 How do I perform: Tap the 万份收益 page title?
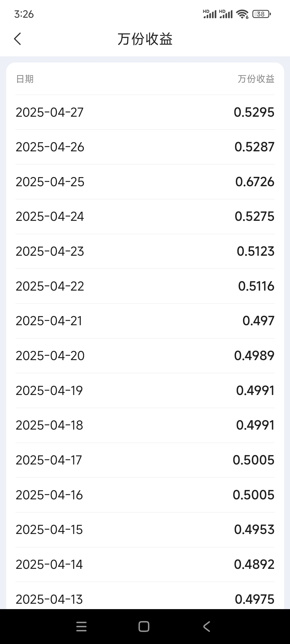(145, 39)
